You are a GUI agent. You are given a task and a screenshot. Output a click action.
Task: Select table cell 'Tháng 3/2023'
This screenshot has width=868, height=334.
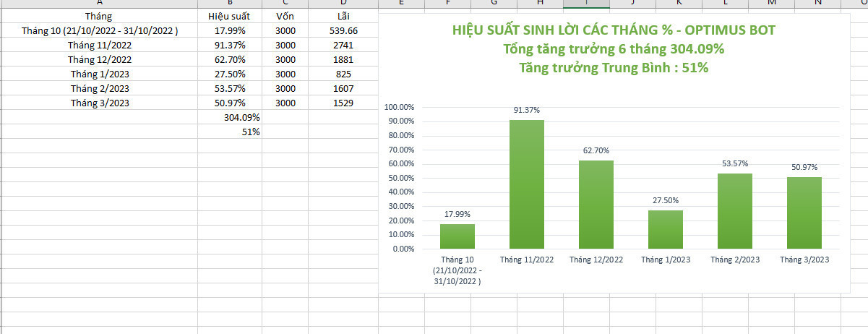point(98,103)
